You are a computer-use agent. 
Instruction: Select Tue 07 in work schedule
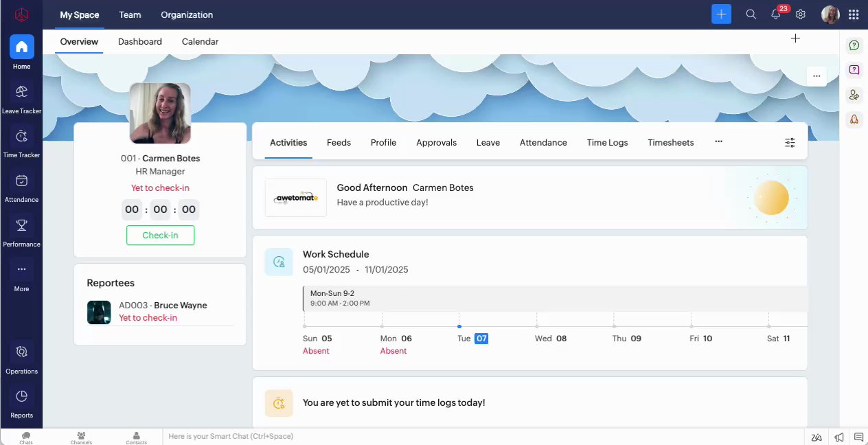(472, 339)
